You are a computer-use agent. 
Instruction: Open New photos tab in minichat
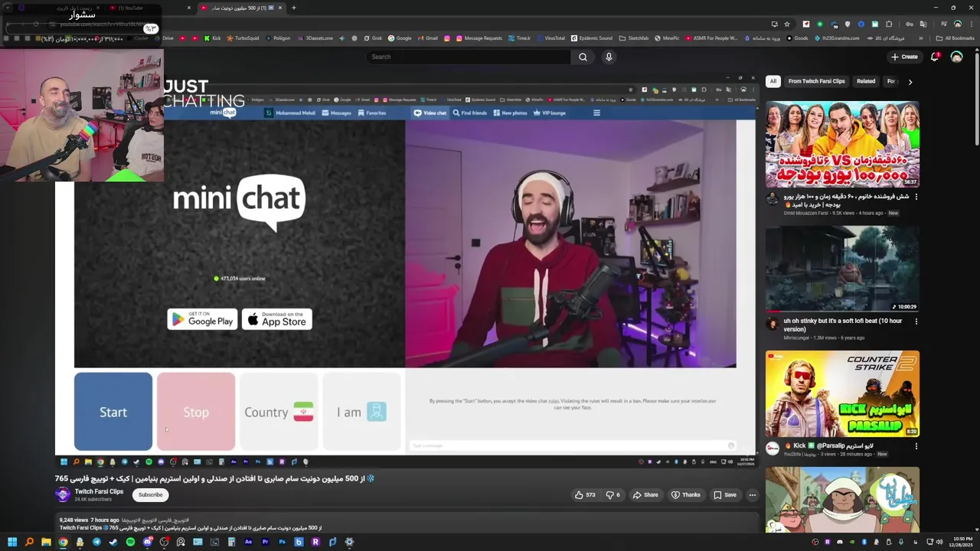click(510, 112)
